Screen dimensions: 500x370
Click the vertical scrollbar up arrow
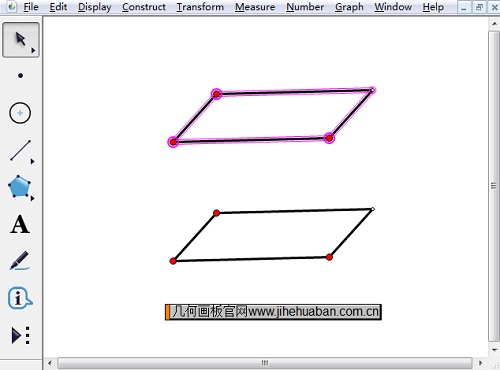point(494,24)
